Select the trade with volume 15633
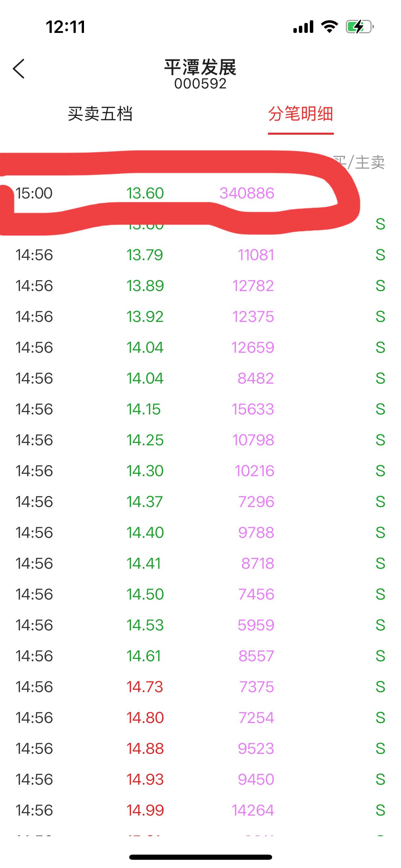Viewport: 401px width, 868px height. (x=200, y=409)
